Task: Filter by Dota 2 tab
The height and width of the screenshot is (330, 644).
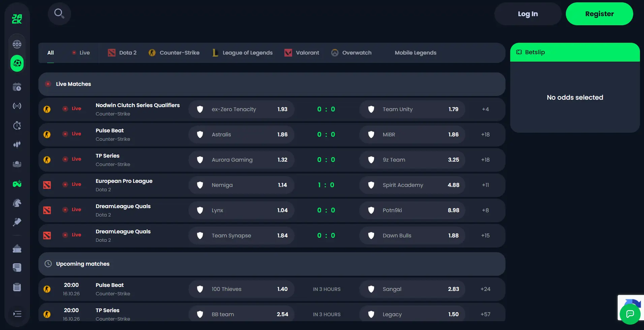Action: click(122, 53)
